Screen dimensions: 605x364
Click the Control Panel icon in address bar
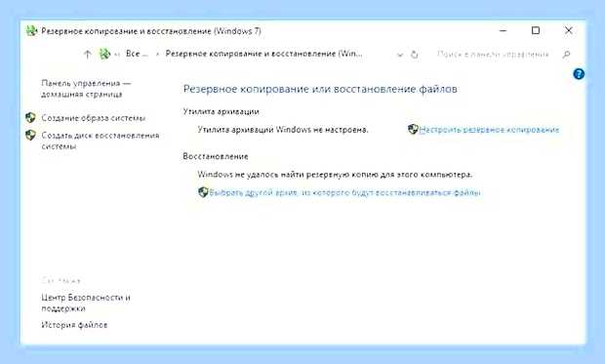[x=104, y=54]
